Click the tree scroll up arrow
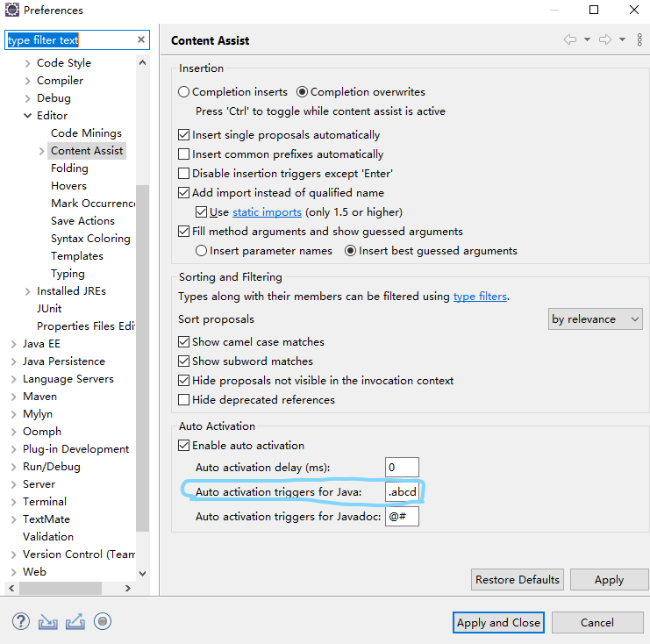The height and width of the screenshot is (644, 650). pos(143,62)
